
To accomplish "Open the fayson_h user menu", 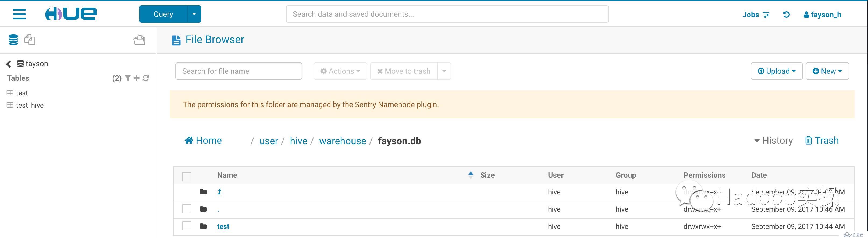I will coord(822,15).
